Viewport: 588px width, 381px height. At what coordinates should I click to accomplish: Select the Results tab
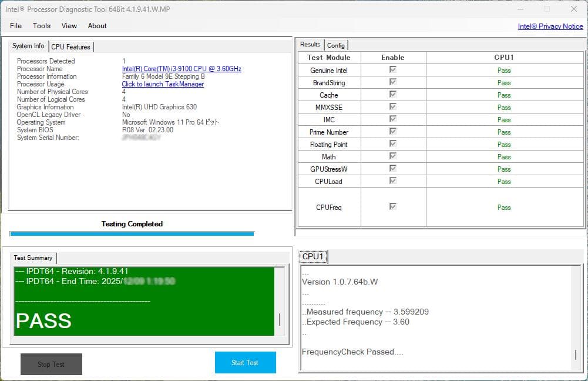310,44
